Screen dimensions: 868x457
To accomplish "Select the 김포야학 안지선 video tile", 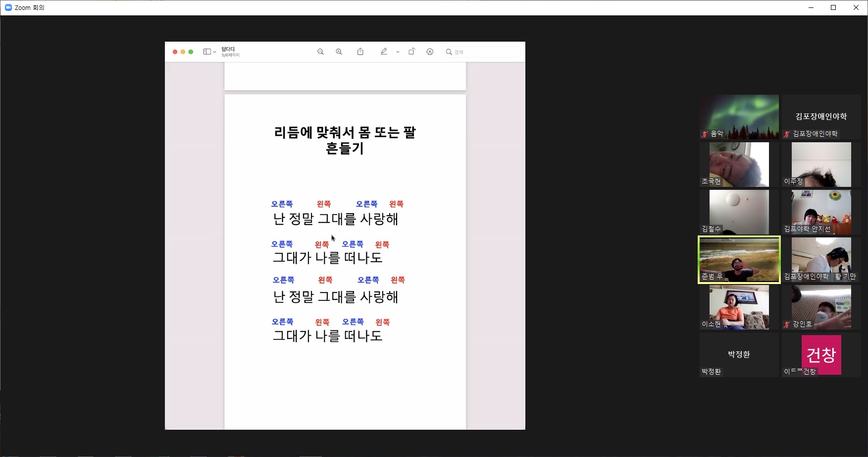I will pyautogui.click(x=821, y=212).
